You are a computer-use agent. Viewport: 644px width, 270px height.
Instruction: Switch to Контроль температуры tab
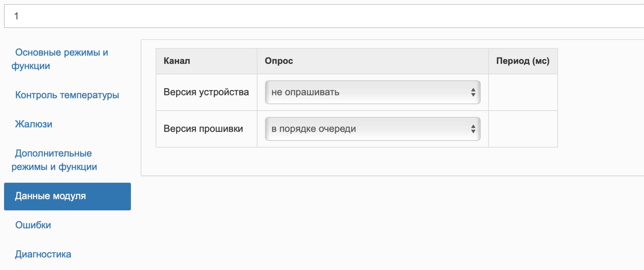click(x=67, y=95)
